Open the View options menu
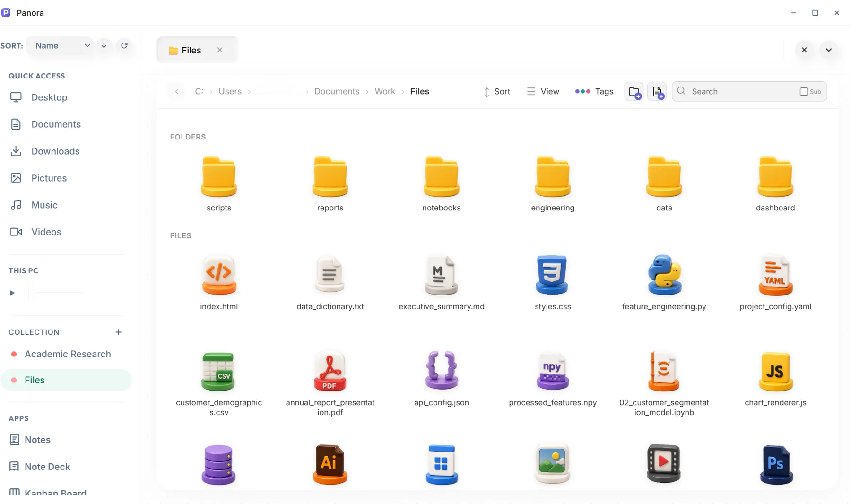851x504 pixels. (543, 91)
